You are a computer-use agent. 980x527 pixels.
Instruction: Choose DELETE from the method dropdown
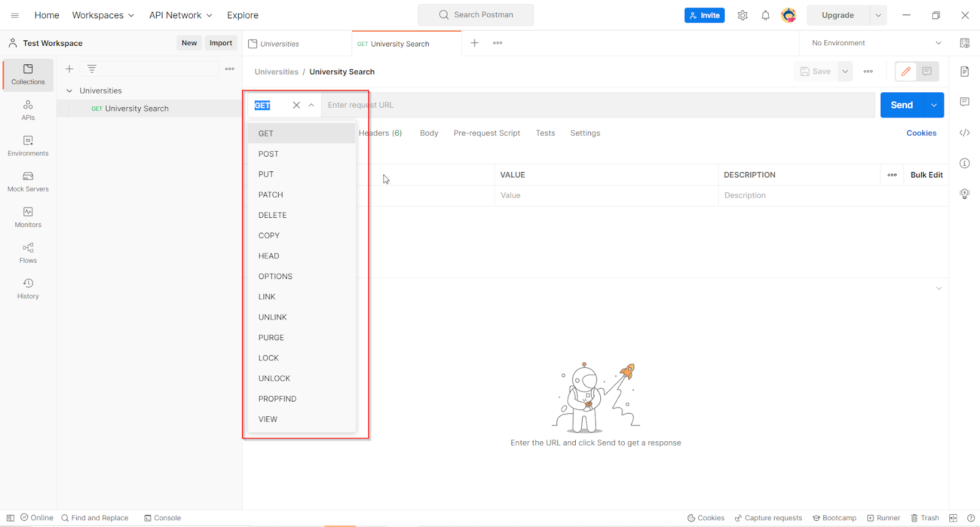273,215
